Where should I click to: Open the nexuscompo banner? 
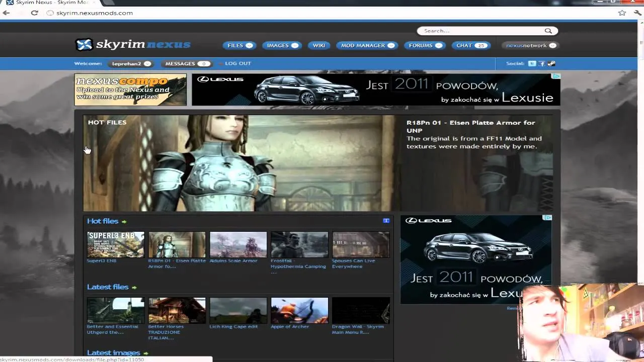130,90
